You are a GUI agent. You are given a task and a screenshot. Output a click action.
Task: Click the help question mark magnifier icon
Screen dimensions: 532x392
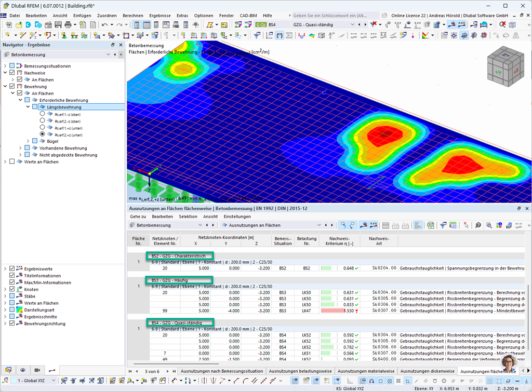coord(478,225)
